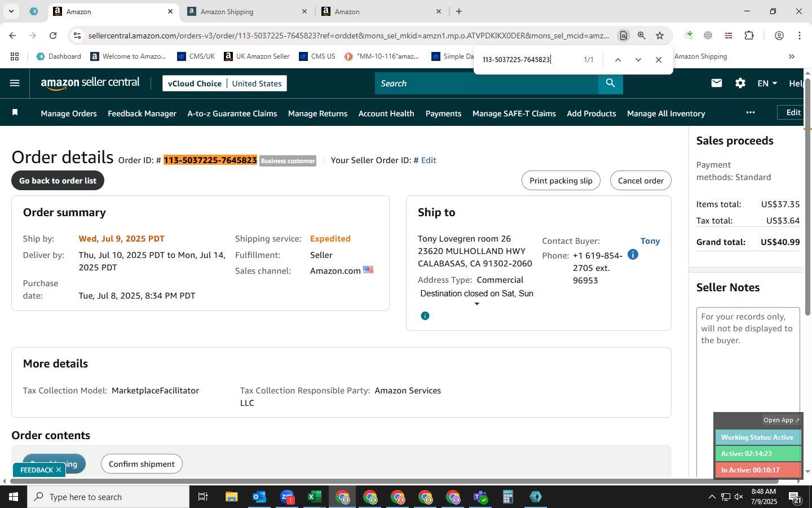This screenshot has width=812, height=508.
Task: Open A-to-z Guarantee Claims
Action: [232, 113]
